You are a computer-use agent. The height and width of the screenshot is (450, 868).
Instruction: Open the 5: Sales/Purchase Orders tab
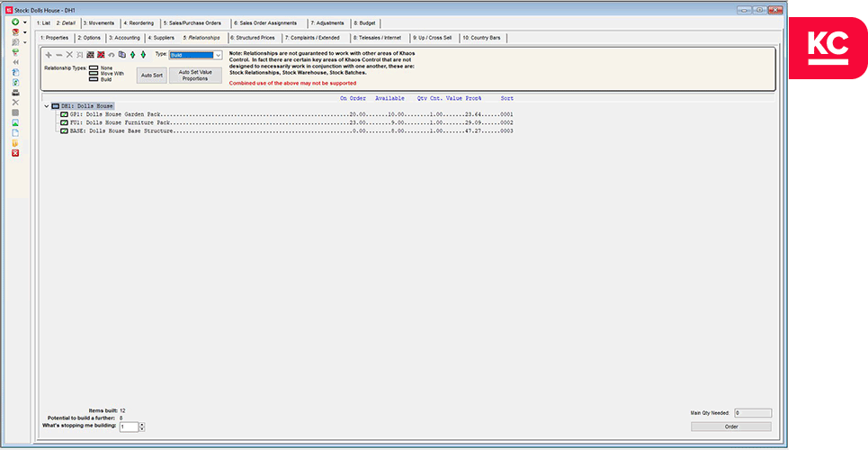click(x=192, y=23)
